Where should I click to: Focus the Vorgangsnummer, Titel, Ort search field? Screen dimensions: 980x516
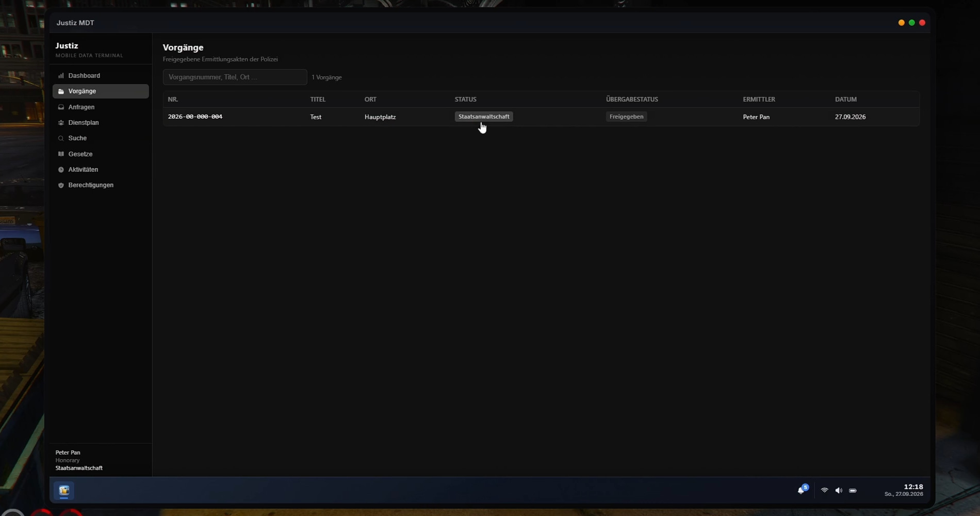235,77
